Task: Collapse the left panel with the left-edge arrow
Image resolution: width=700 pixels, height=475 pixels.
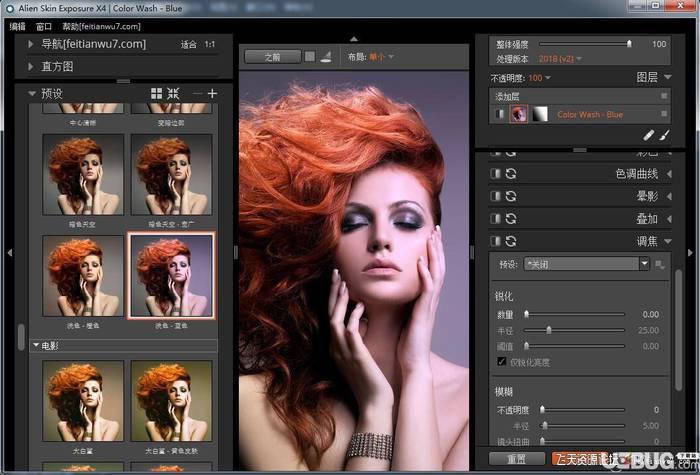Action: [10, 253]
